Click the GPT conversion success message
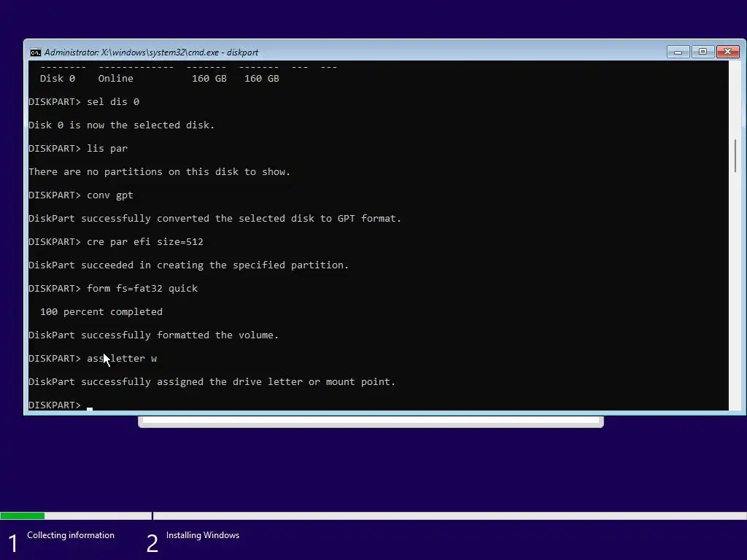 coord(215,219)
